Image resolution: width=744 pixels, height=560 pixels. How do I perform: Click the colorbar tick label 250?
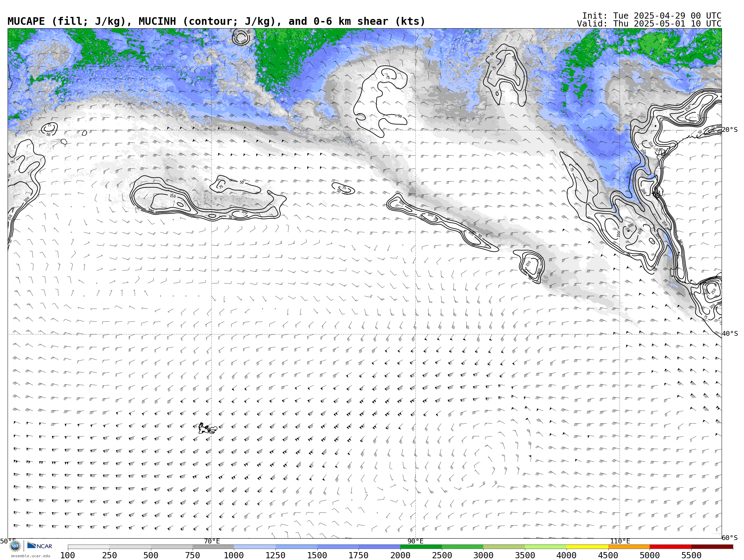click(110, 556)
